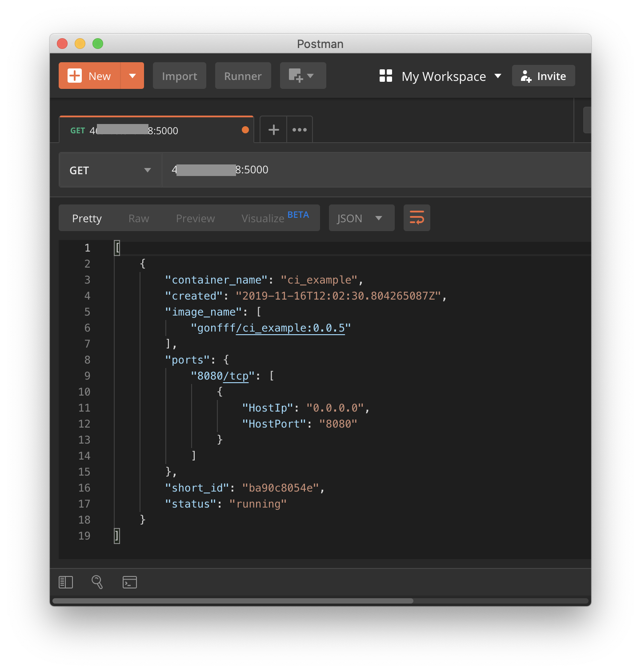Click the Import button
Screen dimensions: 641x672
point(179,76)
